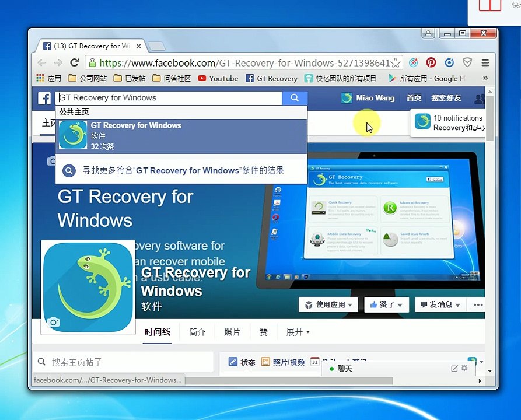Viewport: 521px width, 420px height.
Task: Open the YouTube bookmark
Action: click(218, 78)
